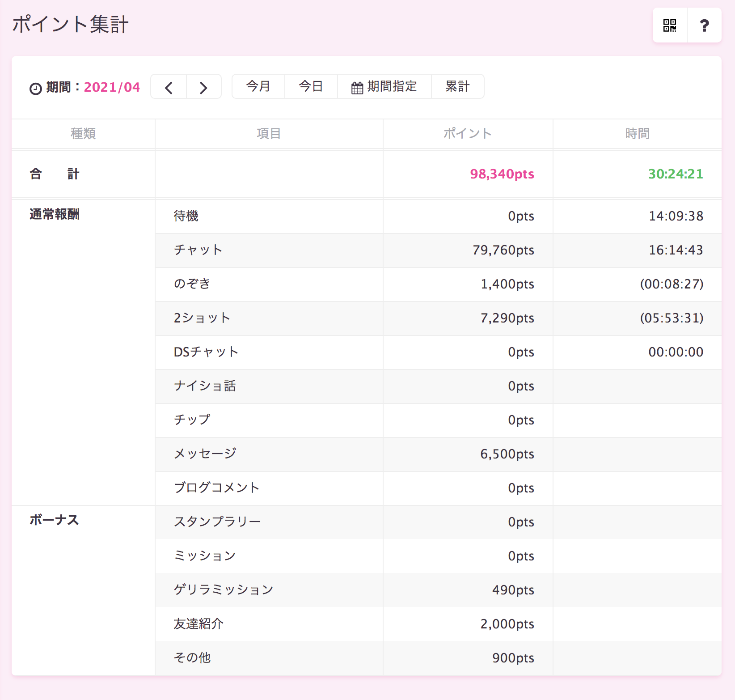Click the メッセージ row label
The image size is (735, 700).
205,454
